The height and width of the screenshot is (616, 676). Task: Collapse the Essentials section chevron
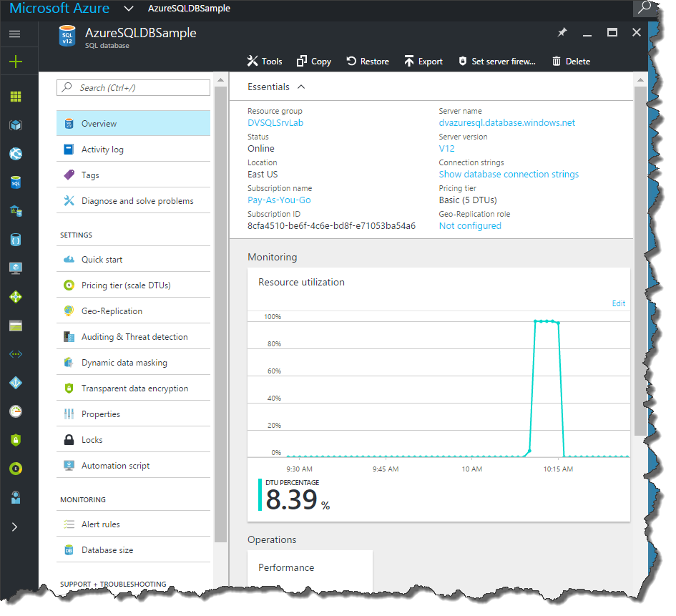tap(301, 87)
